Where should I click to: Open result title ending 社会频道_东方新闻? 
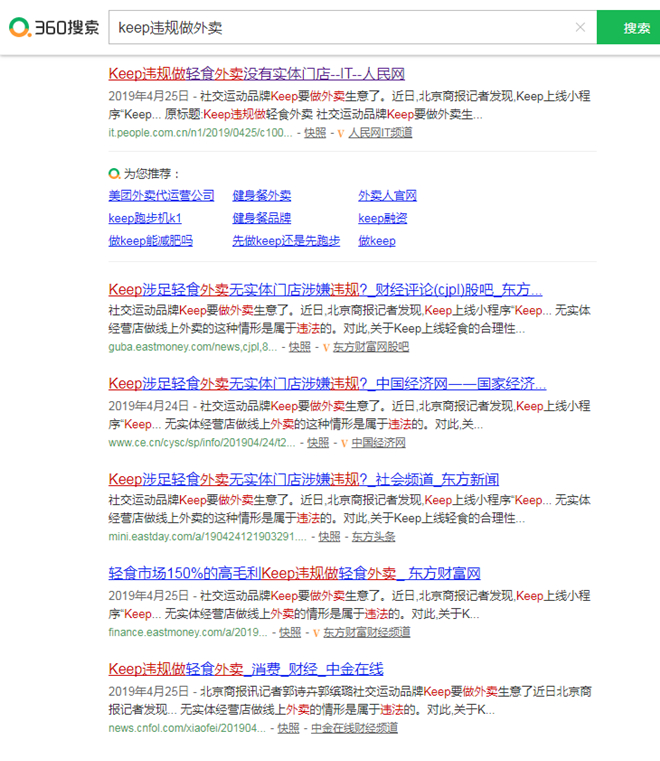(x=304, y=480)
